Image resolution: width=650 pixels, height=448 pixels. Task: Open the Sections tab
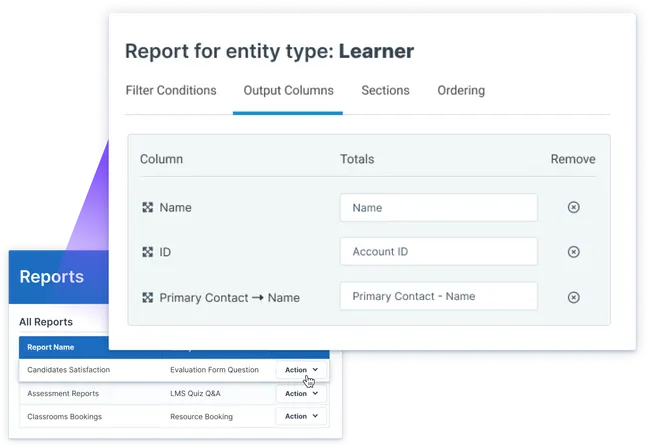point(385,90)
